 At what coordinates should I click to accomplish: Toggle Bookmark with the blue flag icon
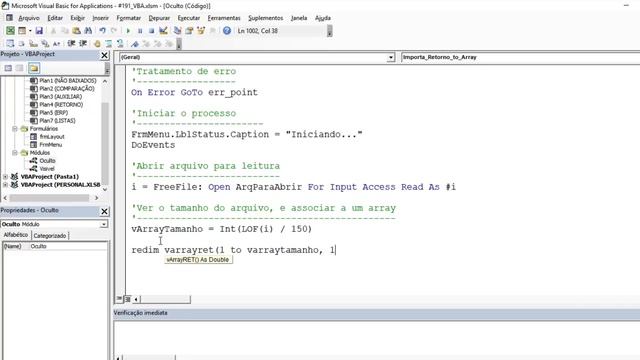point(135,44)
